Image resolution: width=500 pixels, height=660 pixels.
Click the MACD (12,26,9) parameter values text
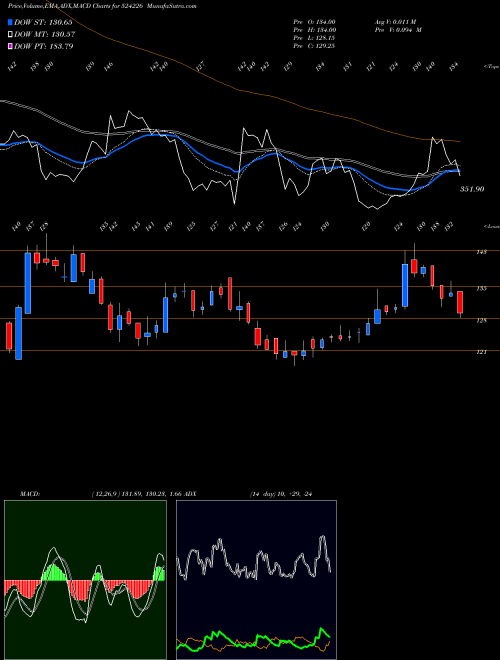136,494
